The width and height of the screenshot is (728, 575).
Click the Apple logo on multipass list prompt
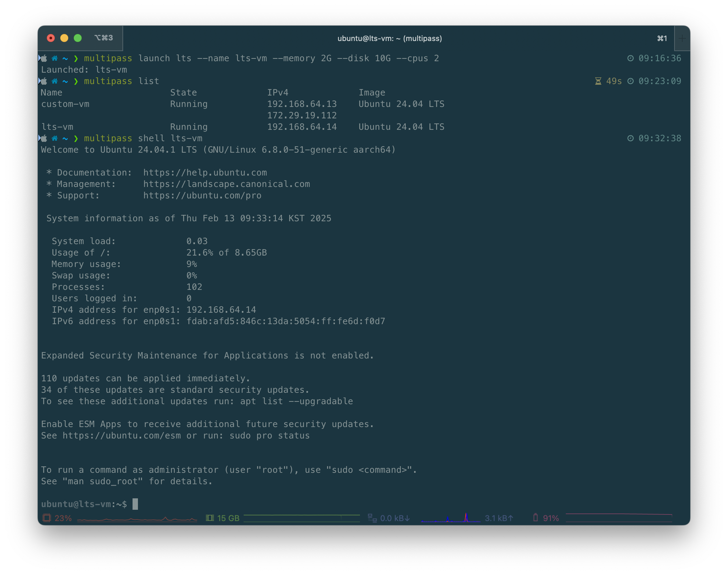tap(44, 81)
